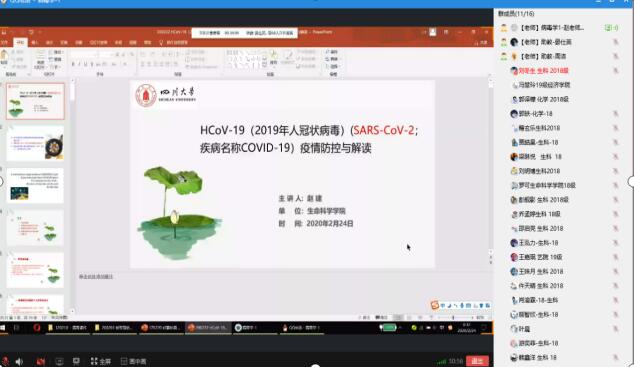This screenshot has width=634, height=367.
Task: Click the muted microphone icon in meeting bar
Action: click(x=5, y=361)
